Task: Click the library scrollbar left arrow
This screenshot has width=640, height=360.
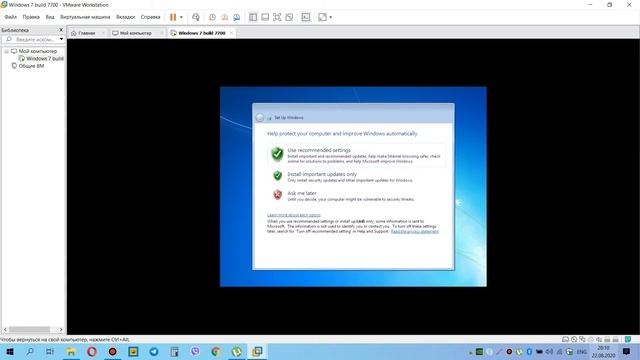Action: pyautogui.click(x=5, y=329)
